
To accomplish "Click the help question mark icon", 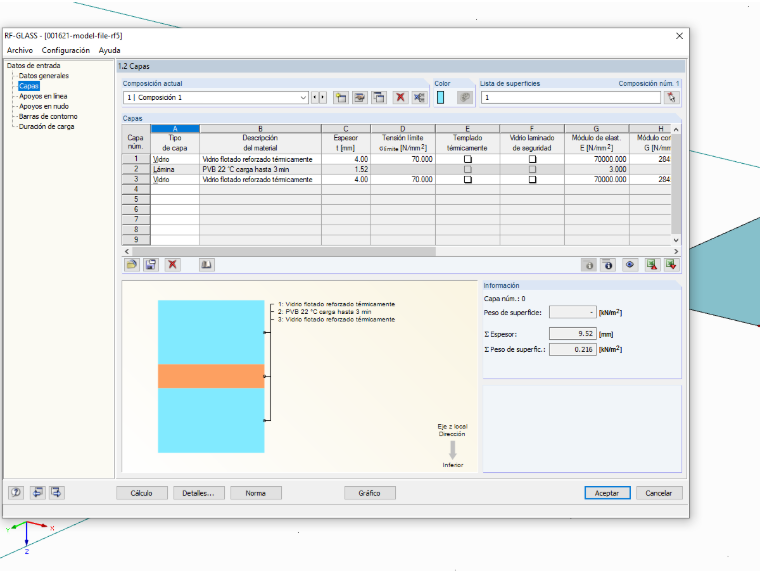I will [16, 493].
